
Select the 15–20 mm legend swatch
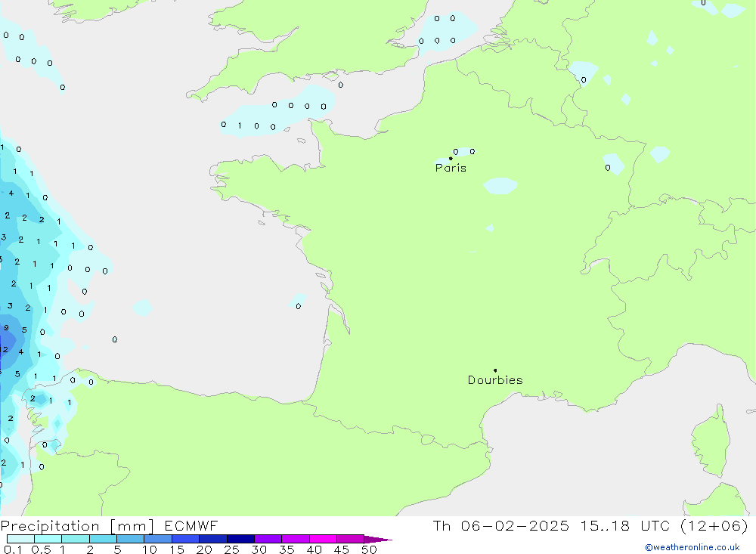tap(185, 539)
